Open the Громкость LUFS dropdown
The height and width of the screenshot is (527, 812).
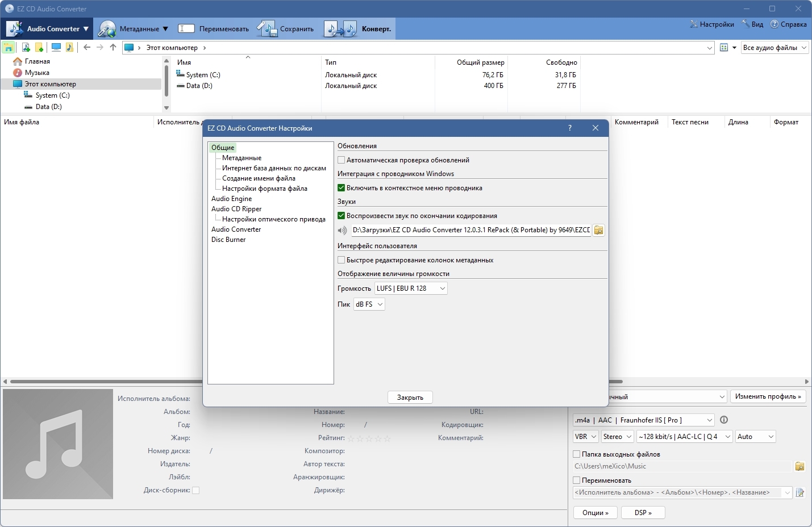pyautogui.click(x=411, y=288)
